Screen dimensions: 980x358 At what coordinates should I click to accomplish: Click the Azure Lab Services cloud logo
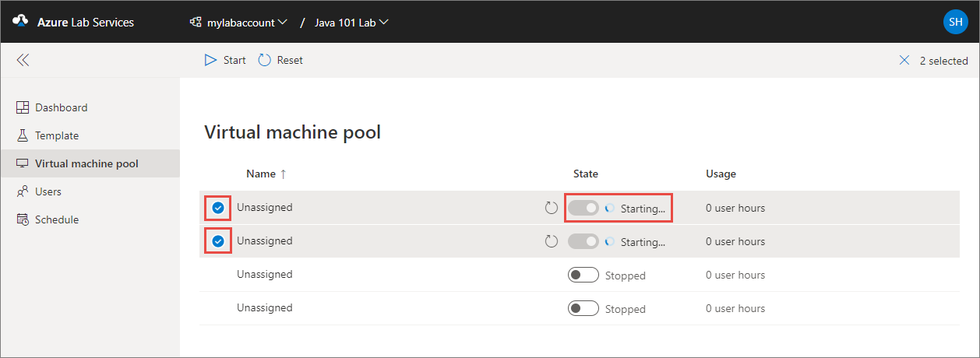click(20, 23)
